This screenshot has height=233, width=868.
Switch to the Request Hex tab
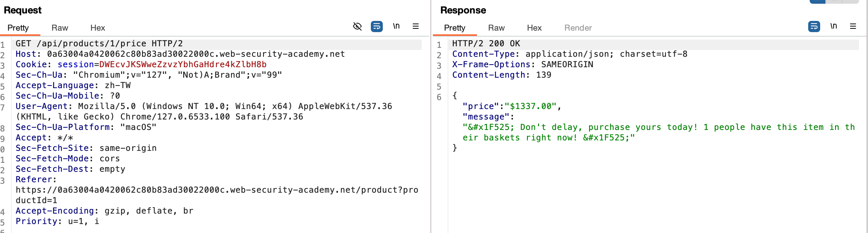[x=98, y=28]
